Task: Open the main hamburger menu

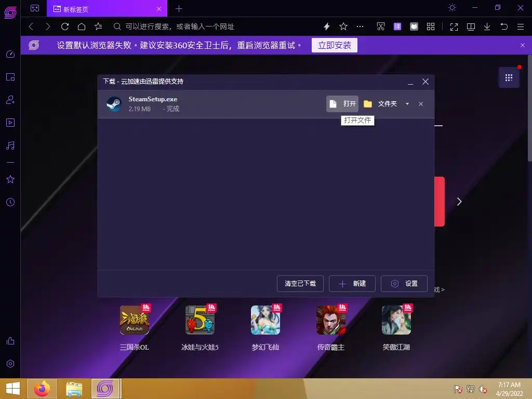Action: click(521, 26)
